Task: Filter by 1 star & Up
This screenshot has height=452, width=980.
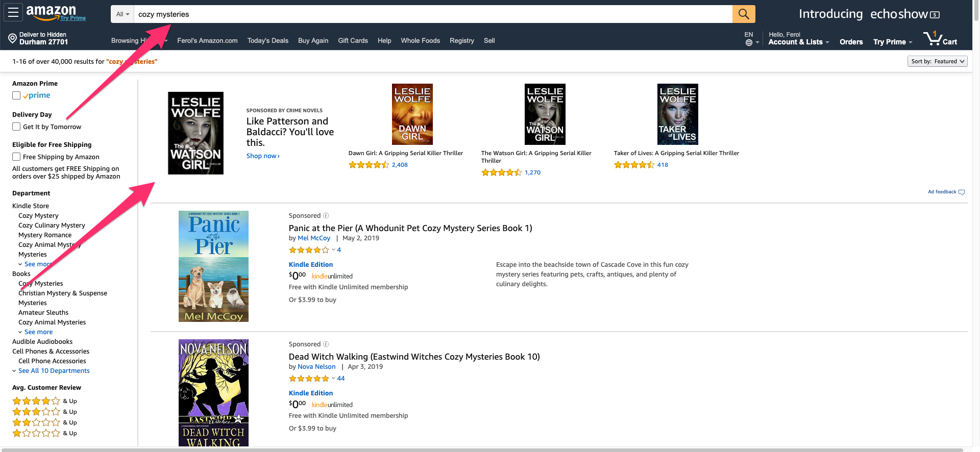Action: [x=44, y=433]
